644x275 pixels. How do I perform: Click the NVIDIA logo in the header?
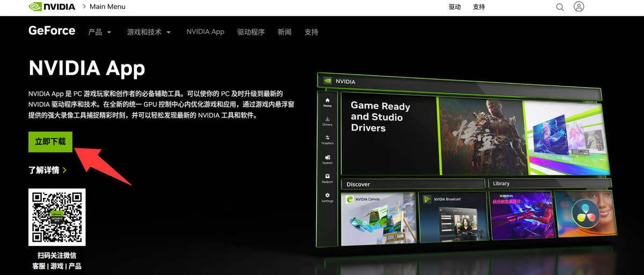pos(53,7)
